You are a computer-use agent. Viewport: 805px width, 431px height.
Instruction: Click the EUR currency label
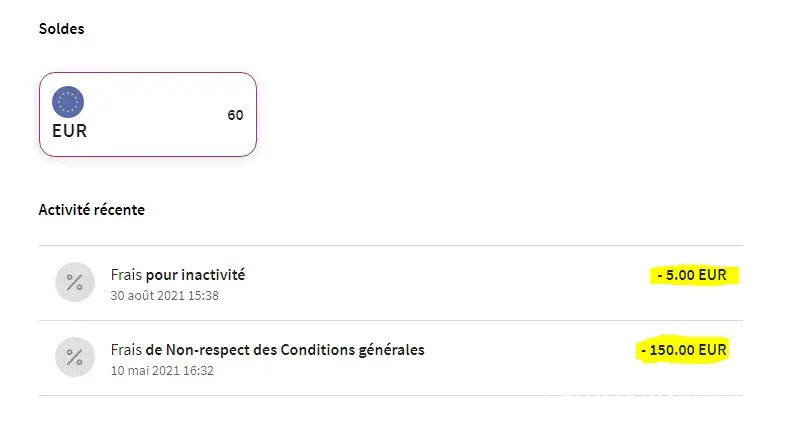(x=69, y=131)
